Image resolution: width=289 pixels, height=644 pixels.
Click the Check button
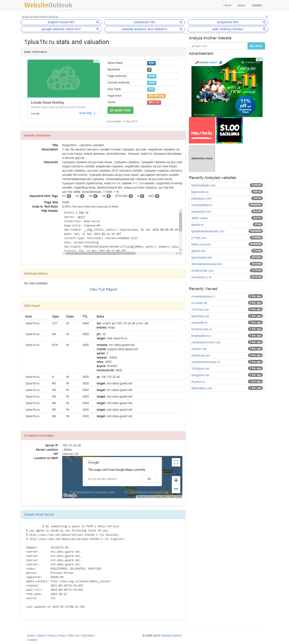256,46
